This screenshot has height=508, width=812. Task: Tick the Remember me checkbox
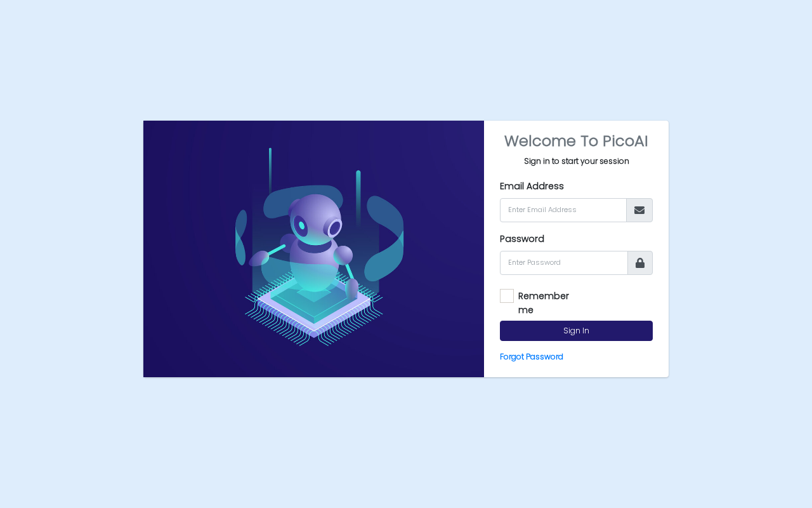[x=507, y=296]
